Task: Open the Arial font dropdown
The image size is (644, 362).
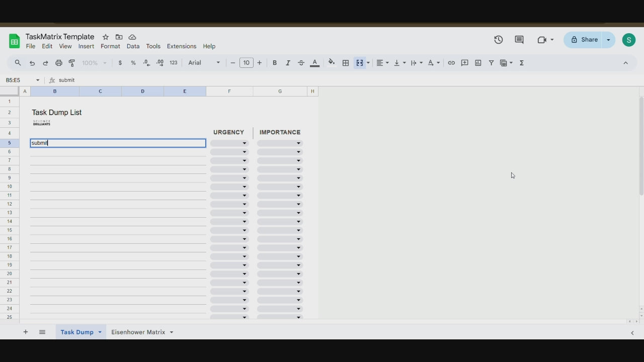Action: [204, 63]
